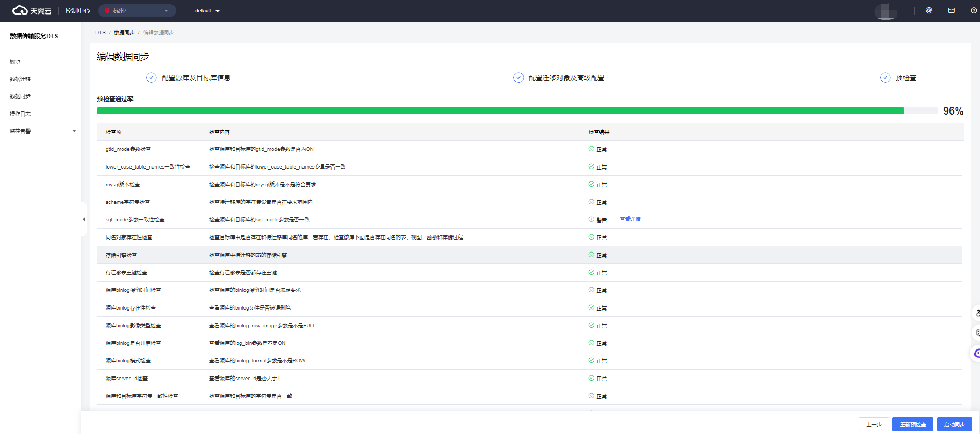Image resolution: width=980 pixels, height=434 pixels.
Task: Click status icon of 待迁移表主键检查 row
Action: point(592,272)
